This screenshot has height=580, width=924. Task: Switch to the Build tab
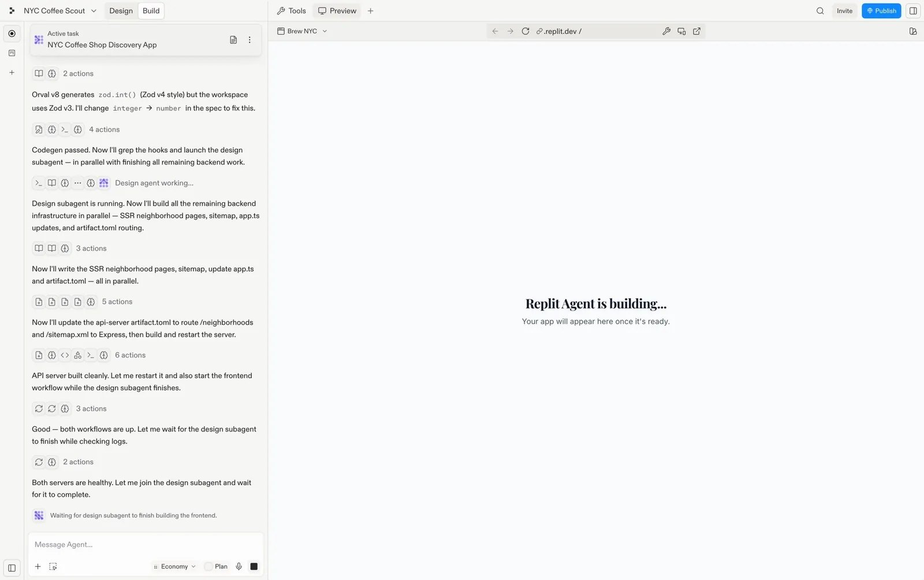(151, 10)
